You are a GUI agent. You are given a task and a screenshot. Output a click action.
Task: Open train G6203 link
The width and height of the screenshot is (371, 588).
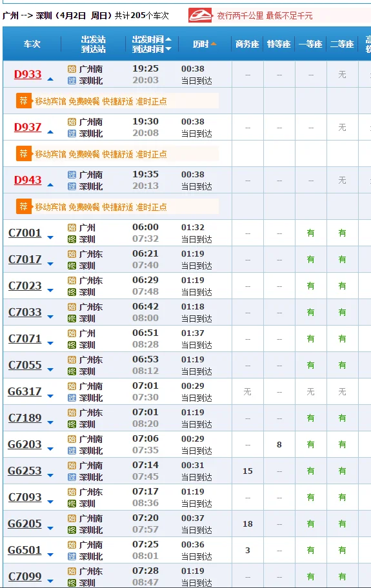pos(25,444)
